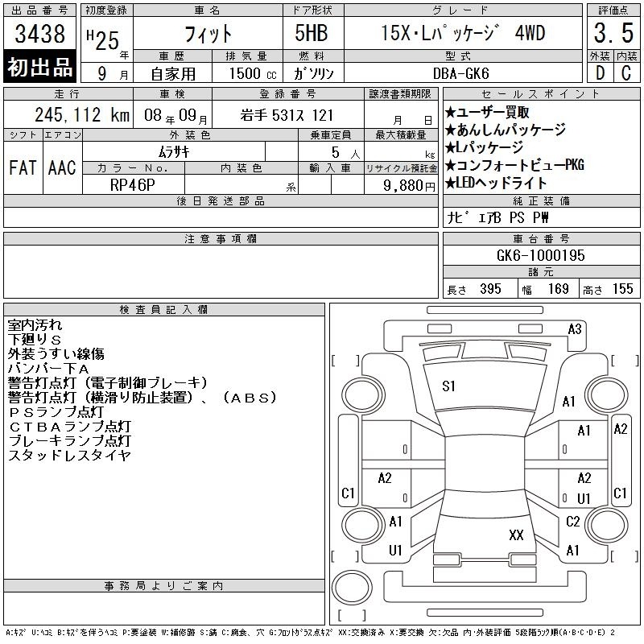This screenshot has width=644, height=644.
Task: Click the S1 mark on car hood
Action: 448,386
